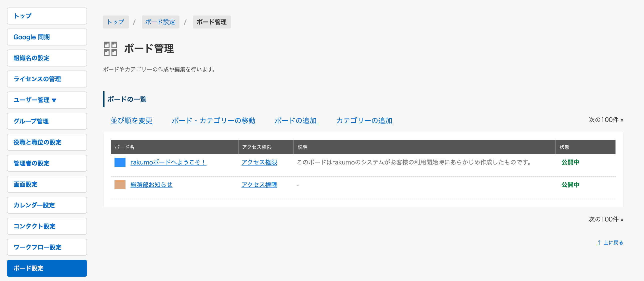The width and height of the screenshot is (644, 281).
Task: Click the ボード名 column header
Action: [x=174, y=147]
